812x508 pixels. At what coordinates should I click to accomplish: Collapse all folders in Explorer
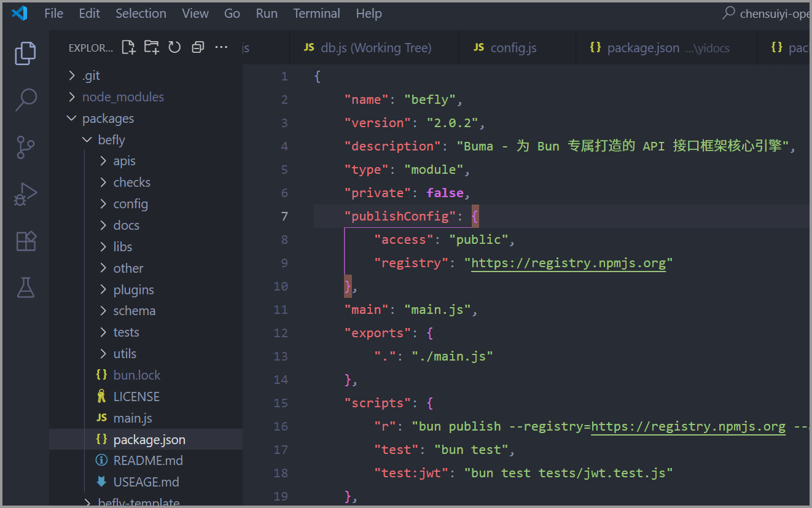coord(198,47)
